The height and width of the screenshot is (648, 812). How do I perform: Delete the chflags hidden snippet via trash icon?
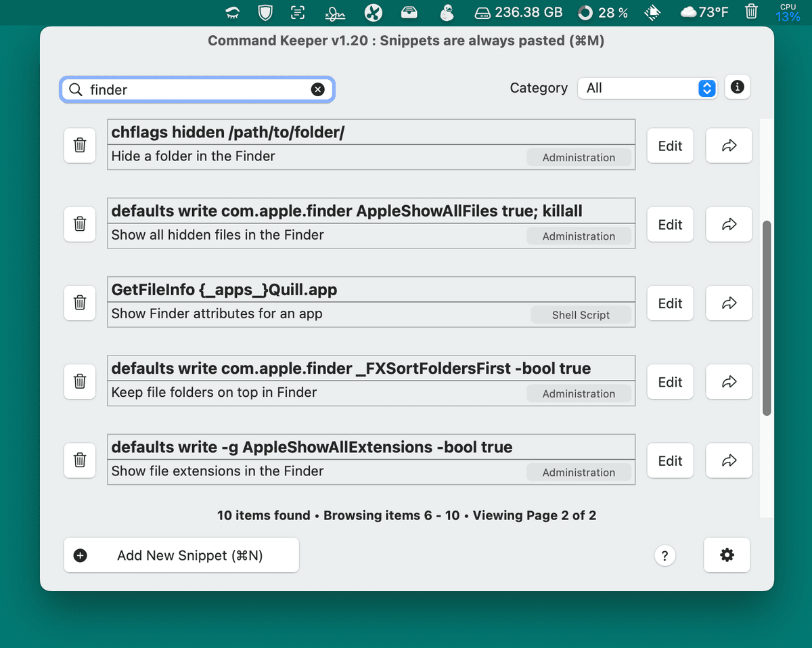tap(79, 146)
